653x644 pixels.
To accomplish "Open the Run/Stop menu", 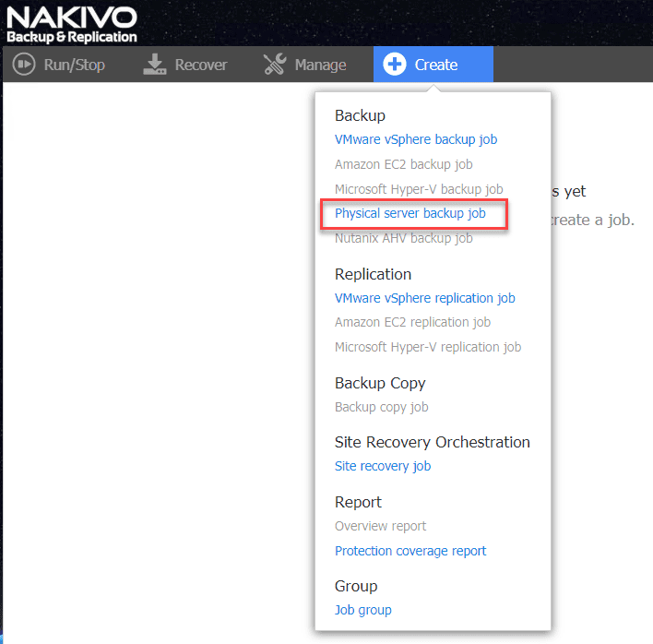I will 59,65.
